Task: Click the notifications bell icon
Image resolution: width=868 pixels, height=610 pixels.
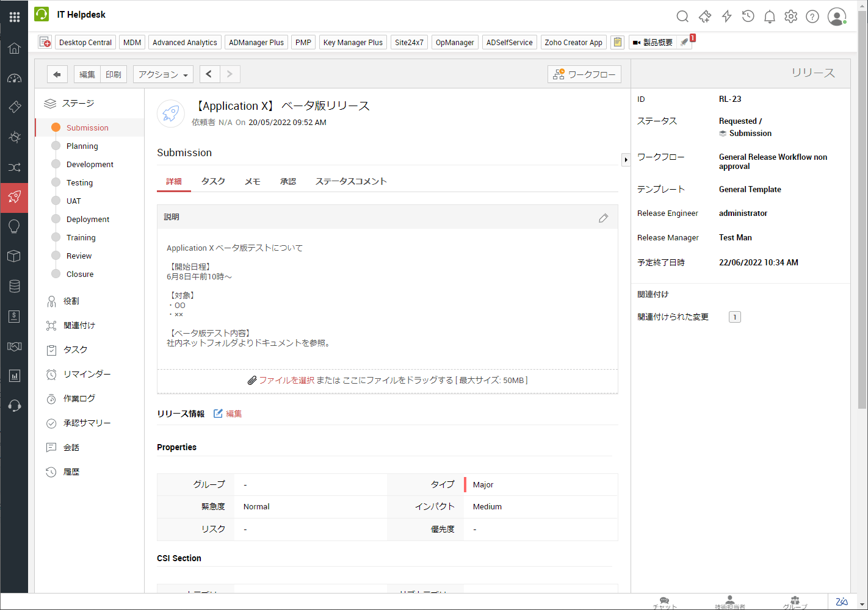Action: pos(769,16)
